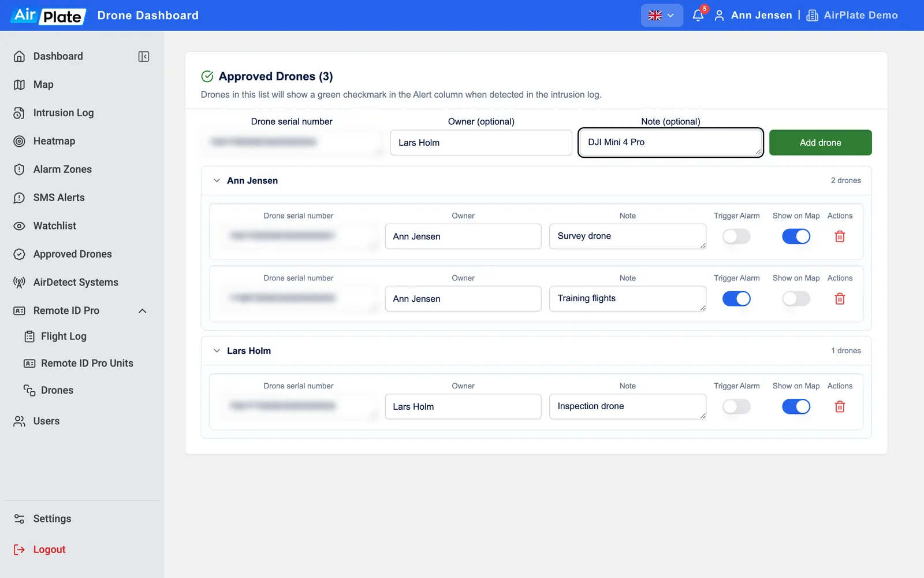Collapse the Lars Holm drone group
Viewport: 924px width, 578px height.
coord(217,351)
